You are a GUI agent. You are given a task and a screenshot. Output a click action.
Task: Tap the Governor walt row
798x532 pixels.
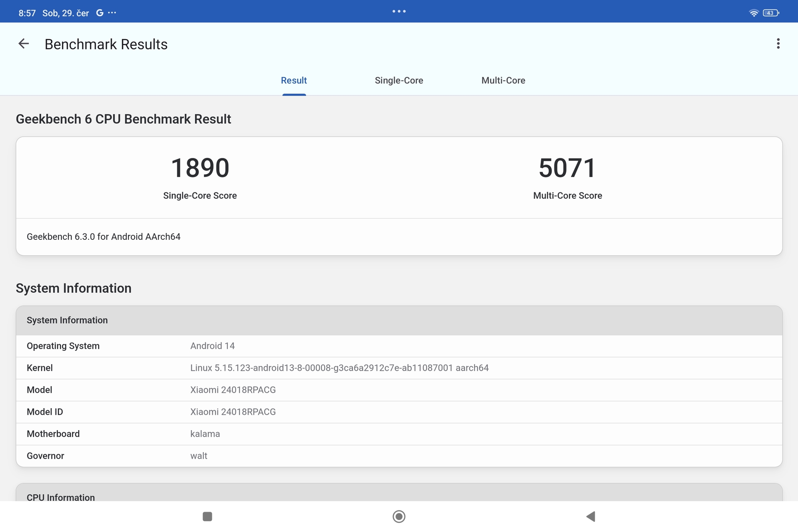(399, 456)
